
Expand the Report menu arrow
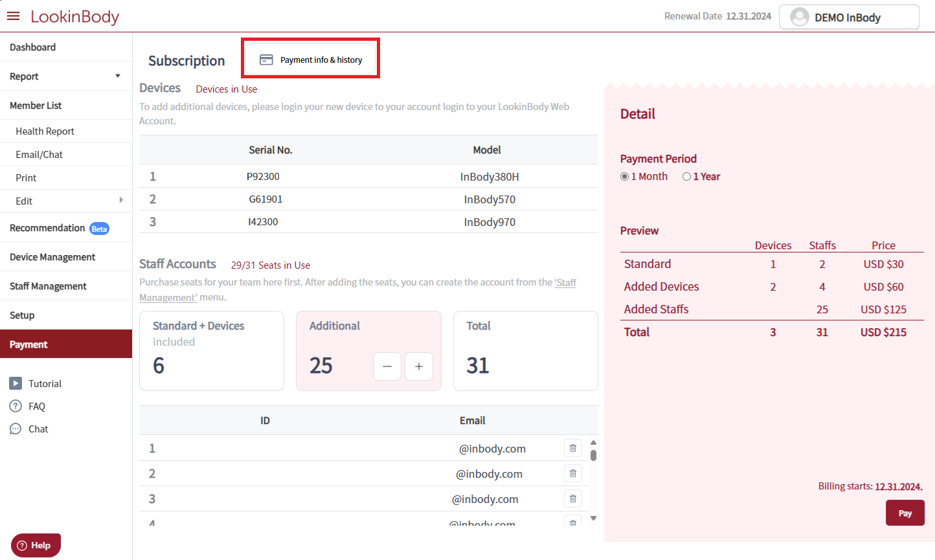point(118,76)
